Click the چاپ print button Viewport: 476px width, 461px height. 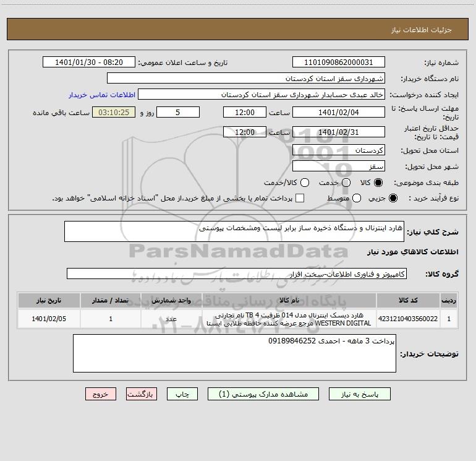coord(182,394)
